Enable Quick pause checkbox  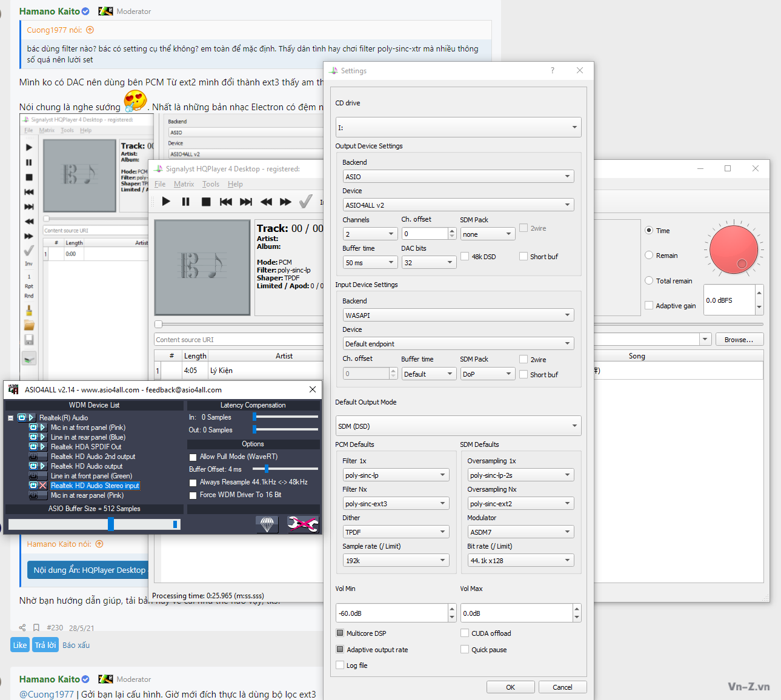(x=465, y=649)
